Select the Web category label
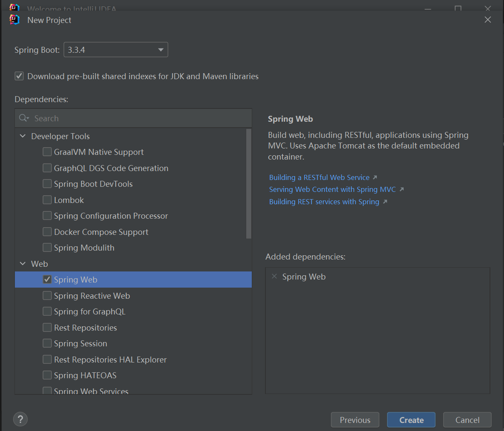 pos(40,264)
